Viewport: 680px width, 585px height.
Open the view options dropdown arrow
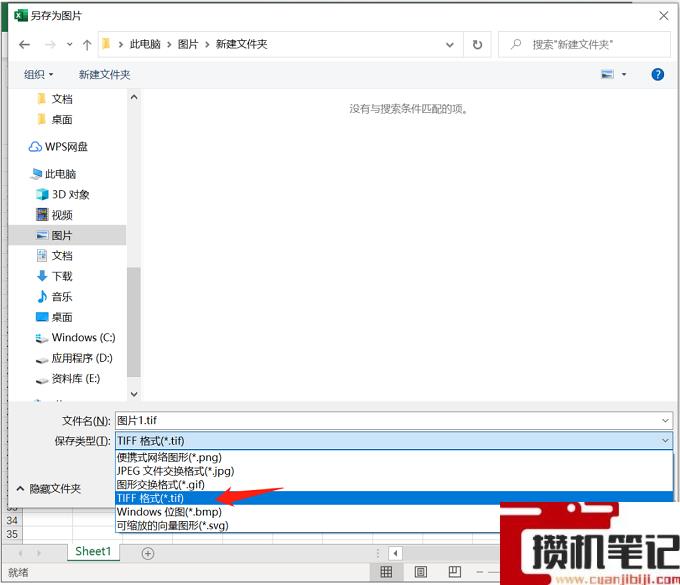[x=624, y=75]
